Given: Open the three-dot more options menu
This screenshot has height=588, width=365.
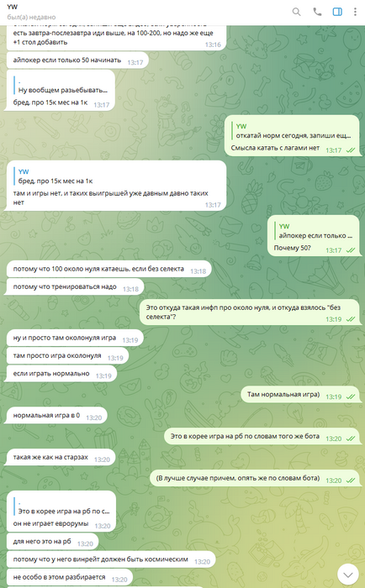Looking at the screenshot, I should tap(355, 12).
